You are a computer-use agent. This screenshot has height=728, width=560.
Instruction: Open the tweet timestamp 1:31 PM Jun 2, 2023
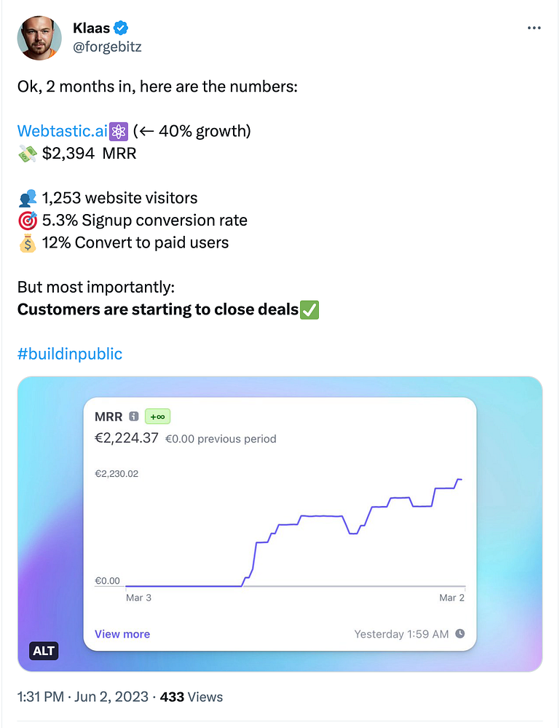tap(83, 697)
